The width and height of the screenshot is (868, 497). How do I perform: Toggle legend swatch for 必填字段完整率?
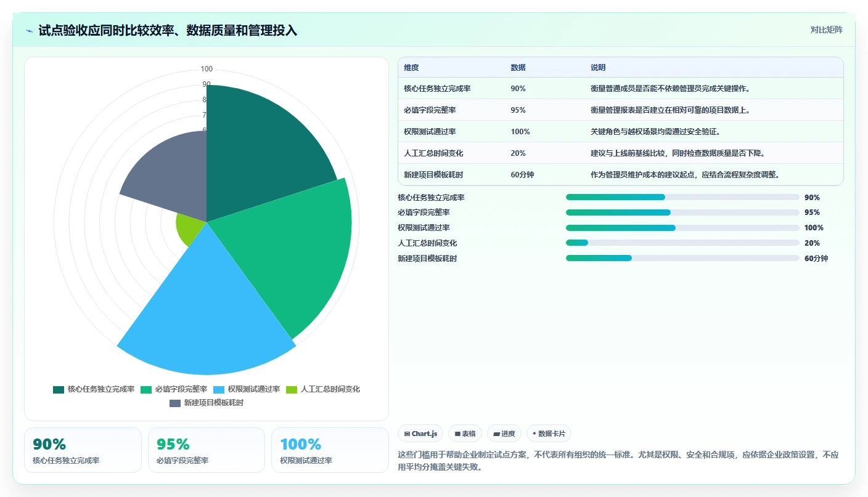[146, 389]
